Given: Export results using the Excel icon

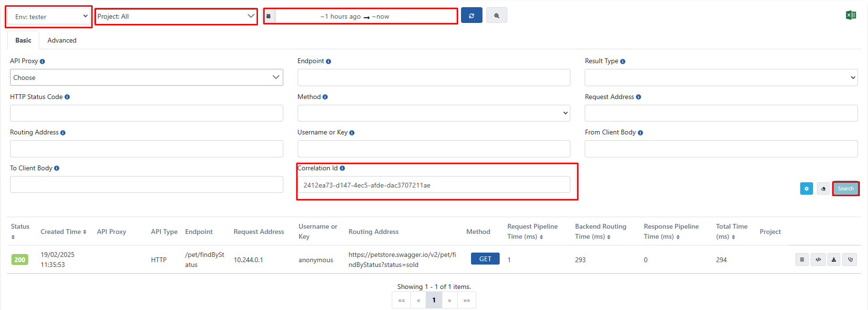Looking at the screenshot, I should [850, 15].
